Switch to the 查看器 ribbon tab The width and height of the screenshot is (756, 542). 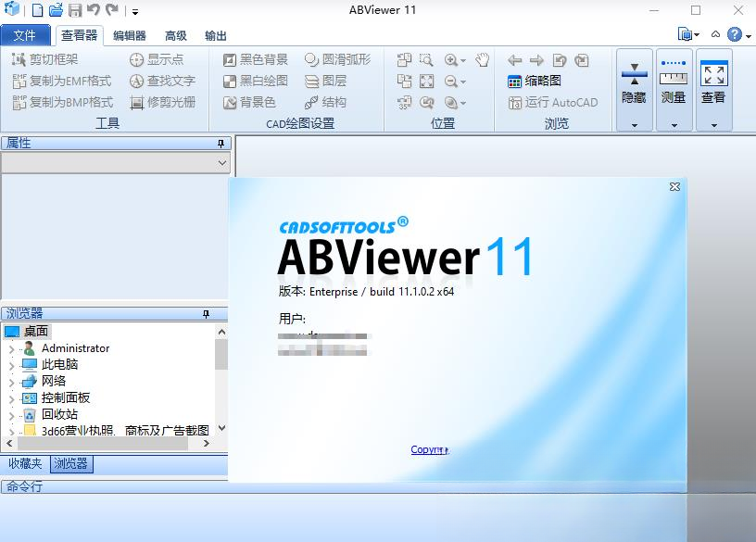tap(79, 35)
